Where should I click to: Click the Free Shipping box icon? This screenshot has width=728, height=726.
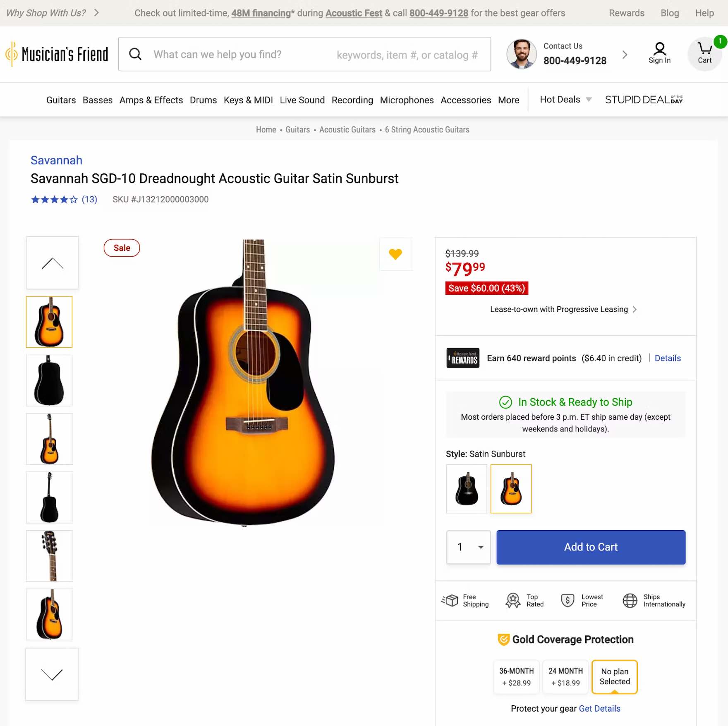(450, 600)
